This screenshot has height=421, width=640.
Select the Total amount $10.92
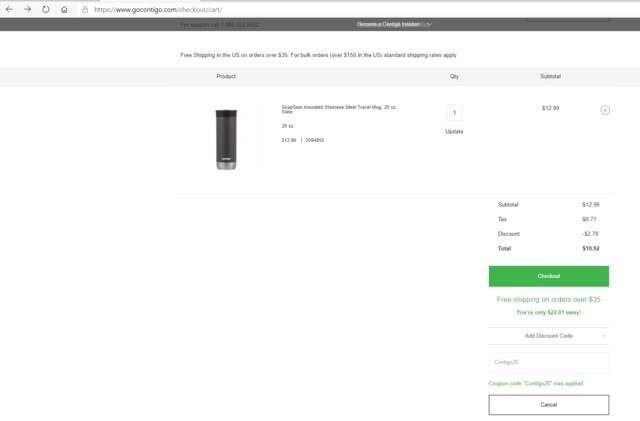[x=591, y=248]
